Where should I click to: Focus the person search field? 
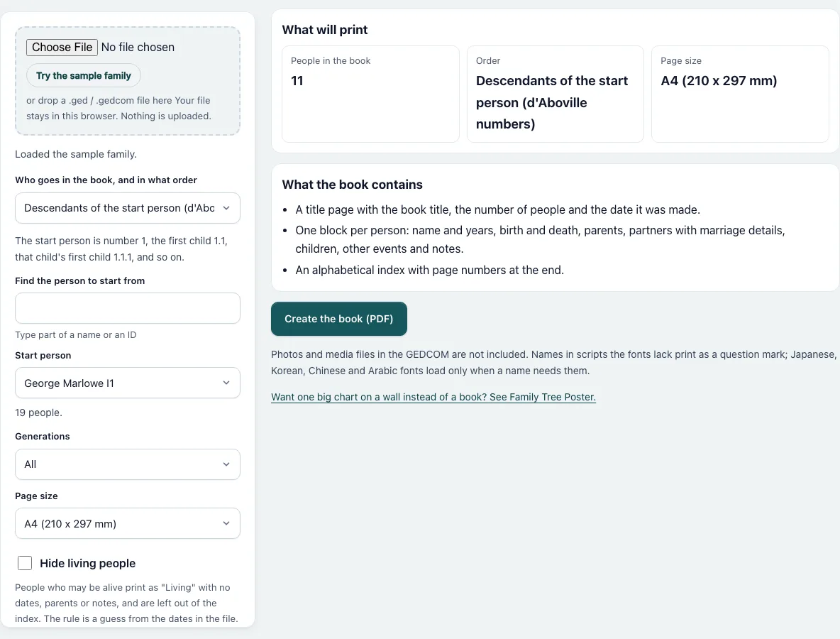coord(128,308)
